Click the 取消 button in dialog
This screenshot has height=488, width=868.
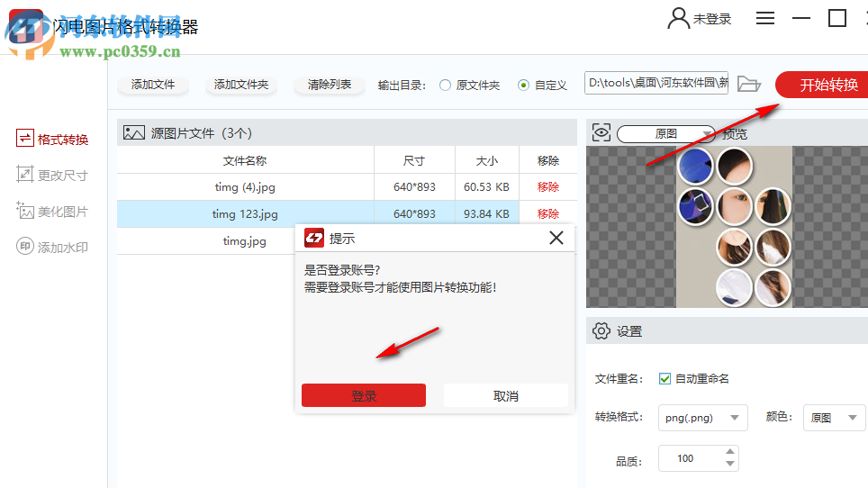click(506, 395)
